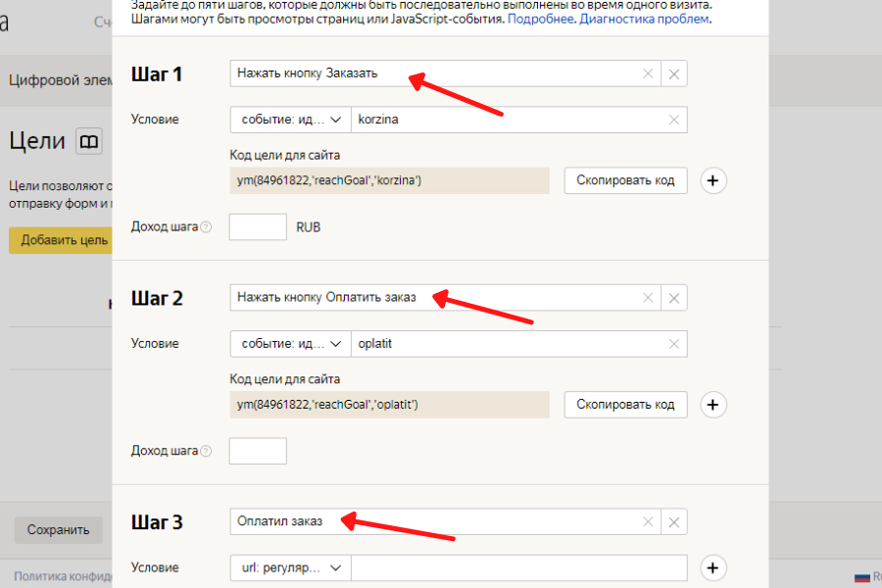The width and height of the screenshot is (882, 588).
Task: Clear the Step 2 name field text
Action: pos(647,298)
